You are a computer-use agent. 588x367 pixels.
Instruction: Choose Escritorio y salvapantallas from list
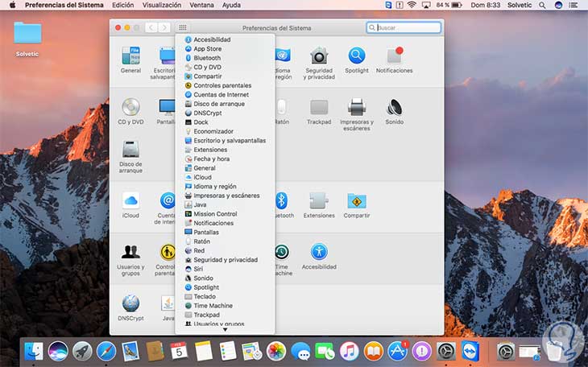(x=225, y=141)
